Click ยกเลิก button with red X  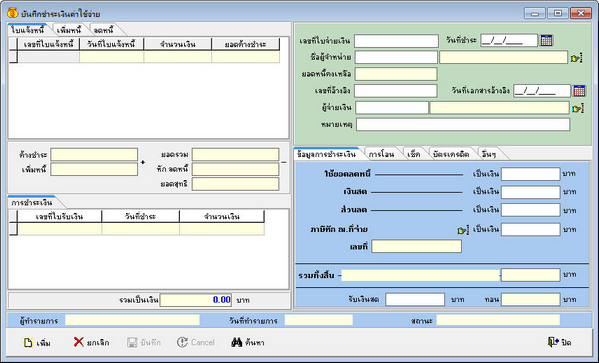click(x=91, y=342)
